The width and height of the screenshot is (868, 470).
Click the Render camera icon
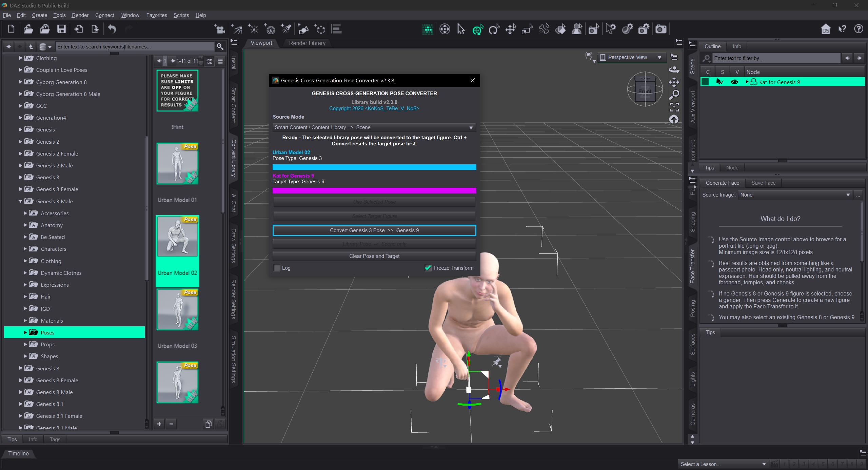[661, 29]
